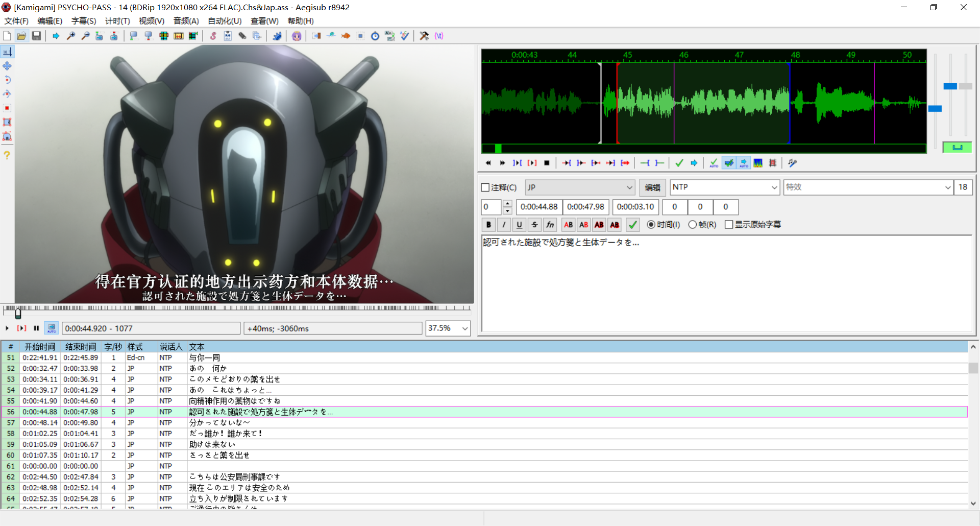
Task: Open the 字幕(S) menu
Action: [84, 21]
